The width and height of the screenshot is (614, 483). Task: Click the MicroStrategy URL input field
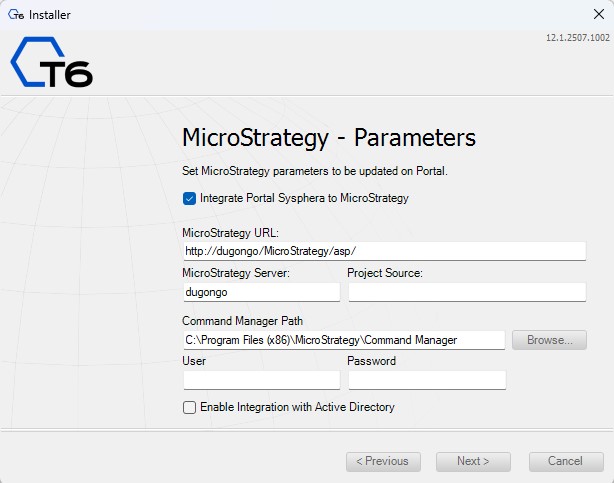pos(385,251)
